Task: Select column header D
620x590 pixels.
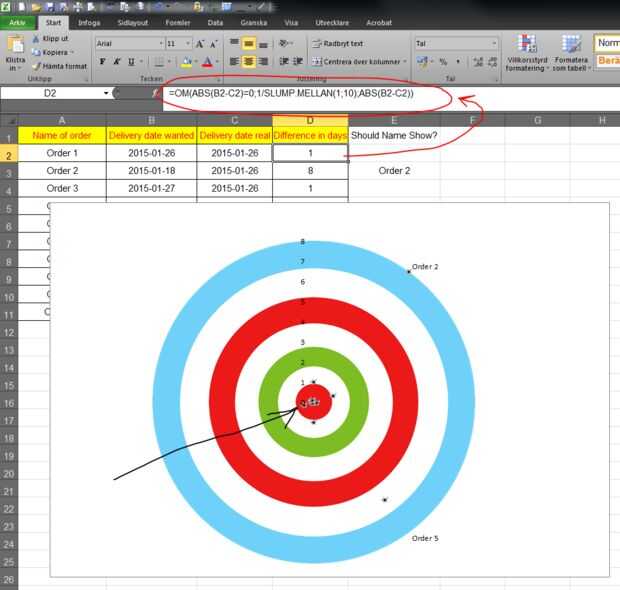Action: tap(310, 120)
